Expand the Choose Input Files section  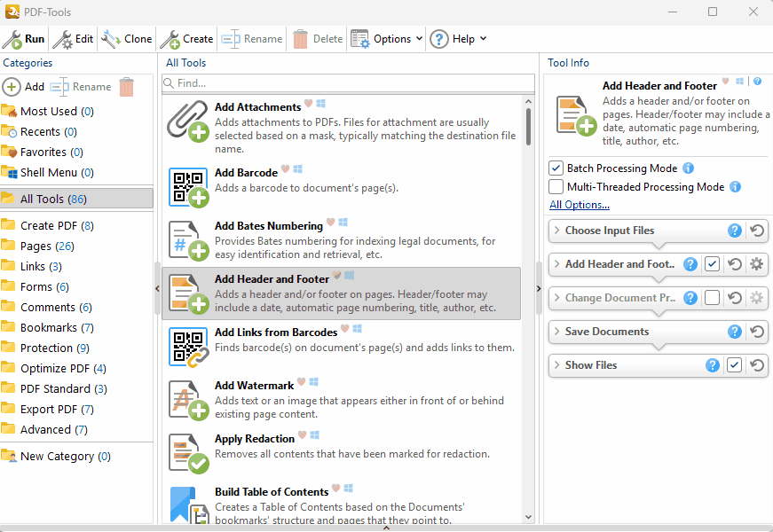[556, 231]
